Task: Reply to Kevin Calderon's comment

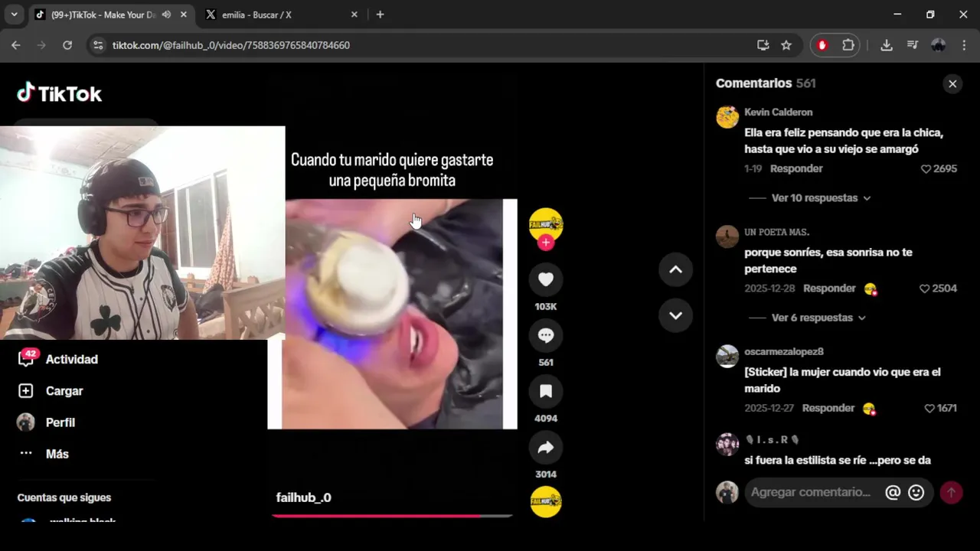Action: pos(796,169)
